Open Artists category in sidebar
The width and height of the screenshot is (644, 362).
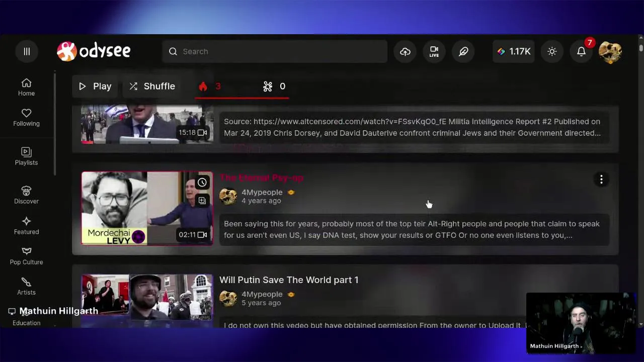[26, 286]
